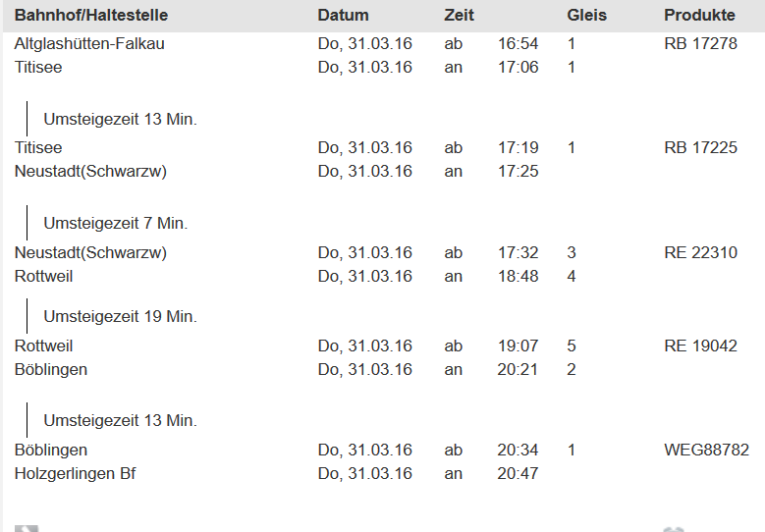
Task: Select the 20:47 arrival time
Action: click(x=518, y=474)
